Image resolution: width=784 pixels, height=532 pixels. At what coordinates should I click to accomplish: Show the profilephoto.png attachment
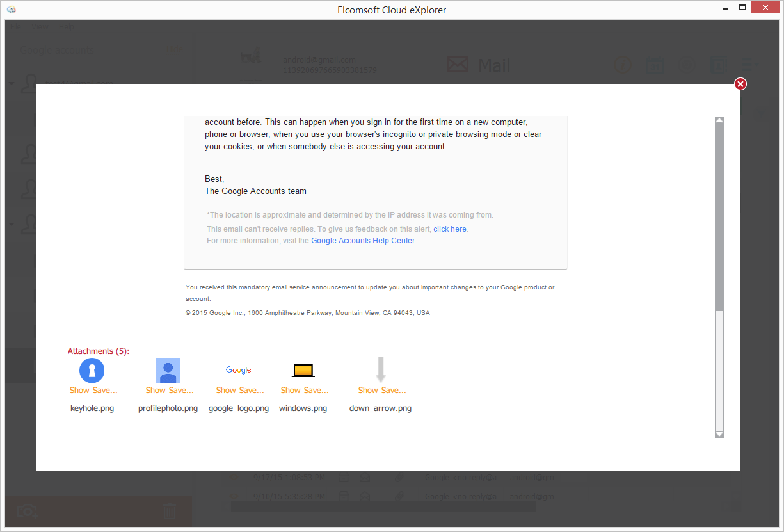[156, 390]
